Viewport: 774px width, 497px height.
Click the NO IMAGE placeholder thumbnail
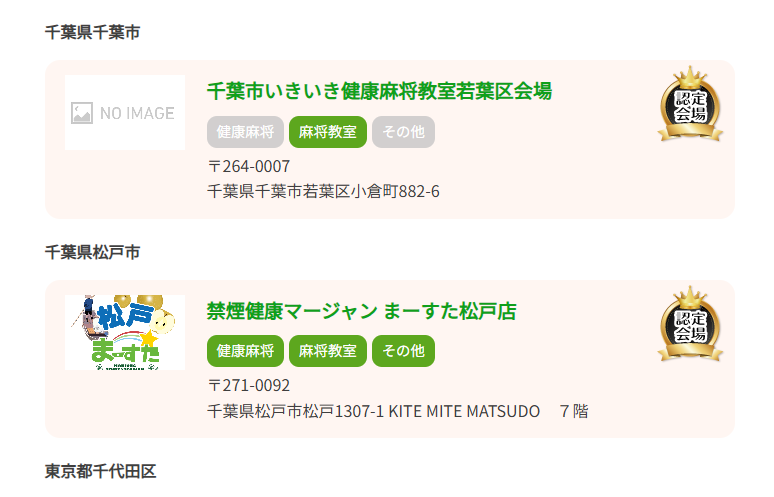click(125, 113)
